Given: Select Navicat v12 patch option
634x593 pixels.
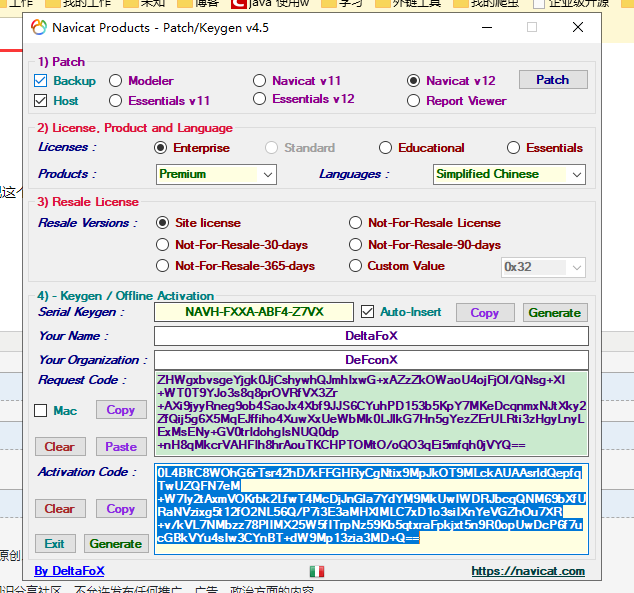Looking at the screenshot, I should 413,80.
